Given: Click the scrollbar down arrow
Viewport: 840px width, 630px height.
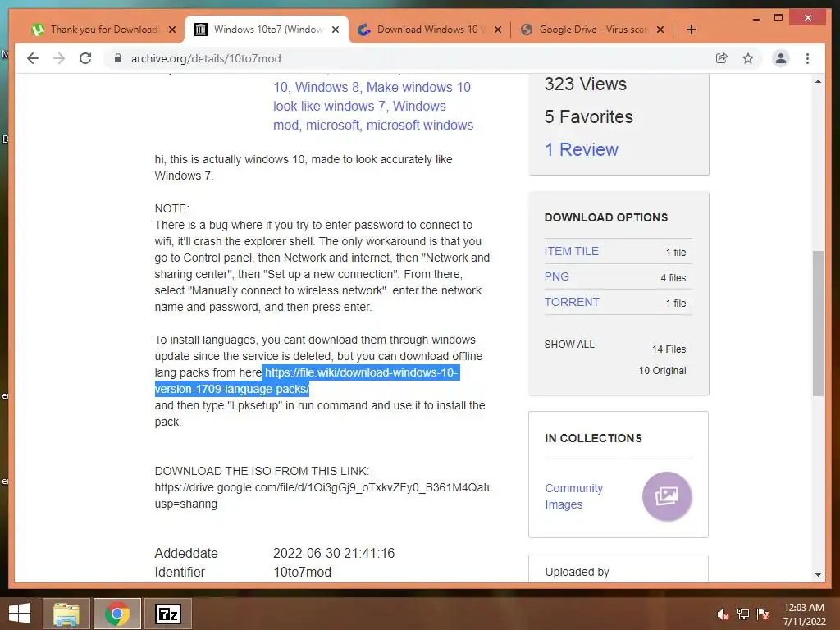Looking at the screenshot, I should pyautogui.click(x=818, y=575).
